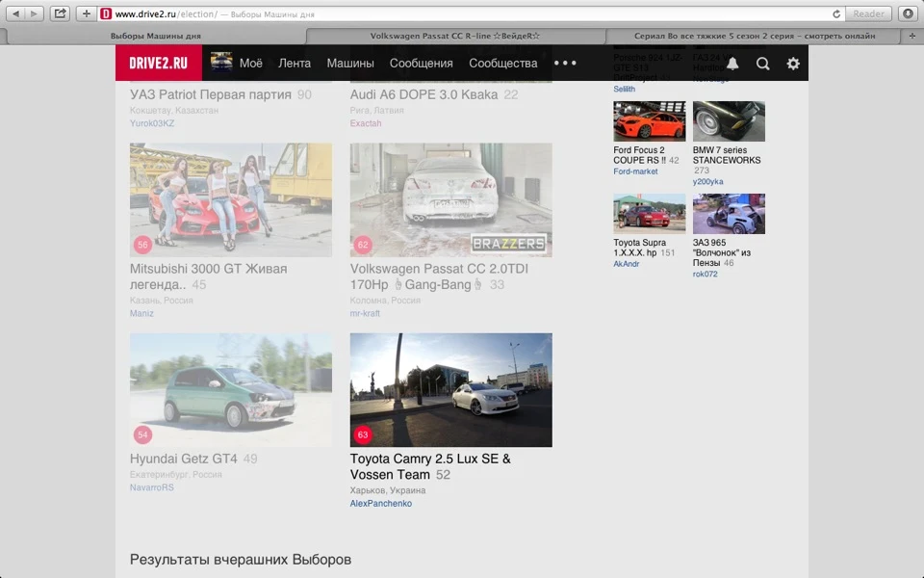Image resolution: width=924 pixels, height=578 pixels.
Task: Open user Maniz profile link
Action: tap(141, 313)
